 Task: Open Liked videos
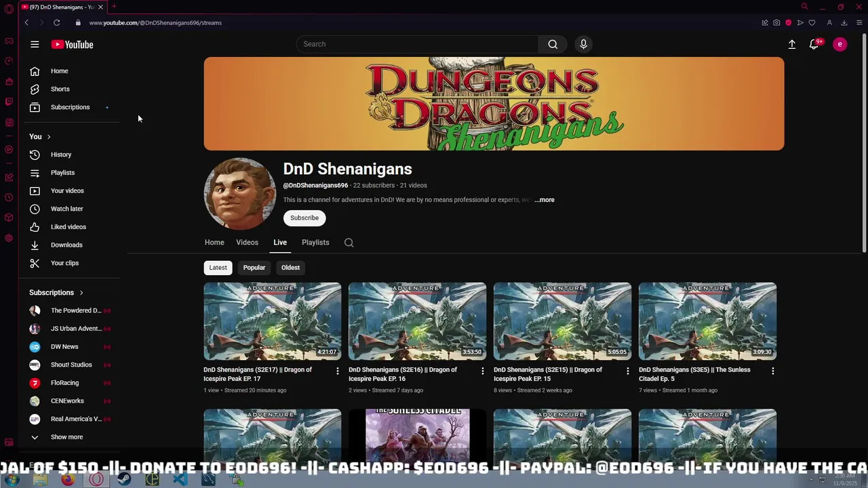[69, 227]
